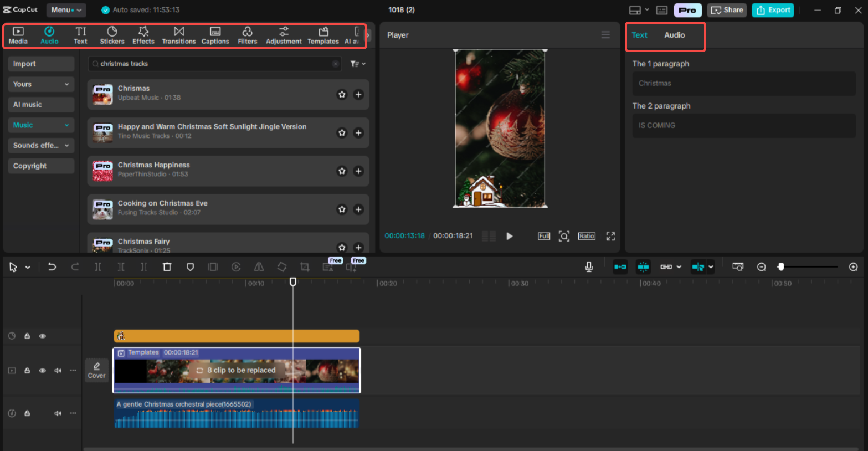Click the Record voiceover microphone icon
Image resolution: width=868 pixels, height=451 pixels.
coord(589,266)
